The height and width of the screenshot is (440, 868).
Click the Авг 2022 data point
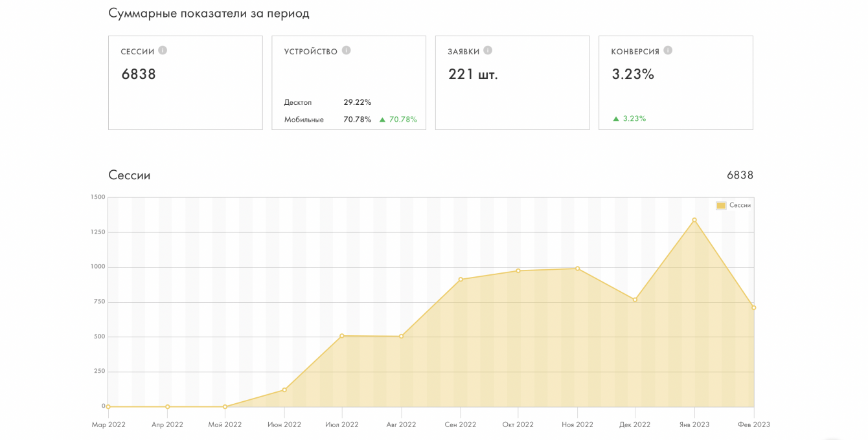click(402, 336)
